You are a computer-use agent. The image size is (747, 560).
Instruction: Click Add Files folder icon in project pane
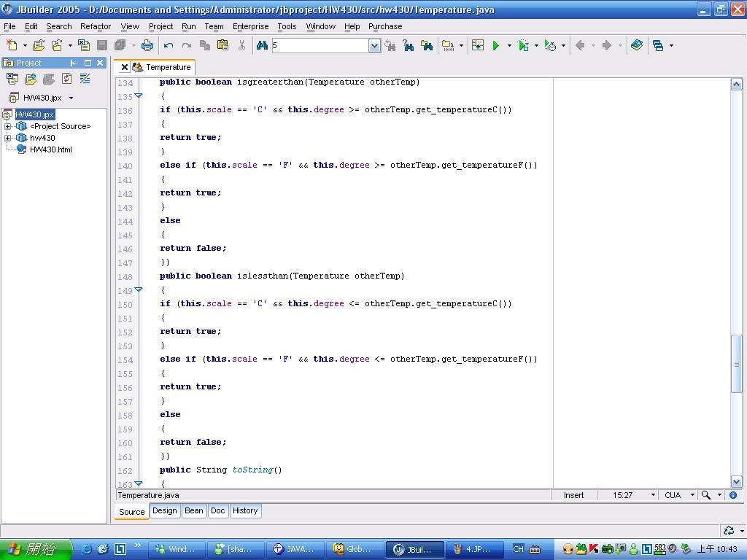pyautogui.click(x=31, y=79)
